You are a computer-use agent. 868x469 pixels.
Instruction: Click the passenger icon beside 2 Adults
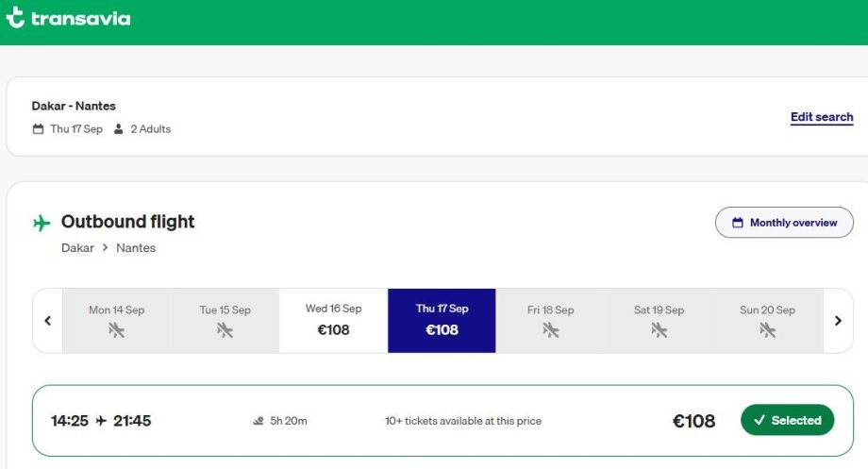pyautogui.click(x=119, y=129)
